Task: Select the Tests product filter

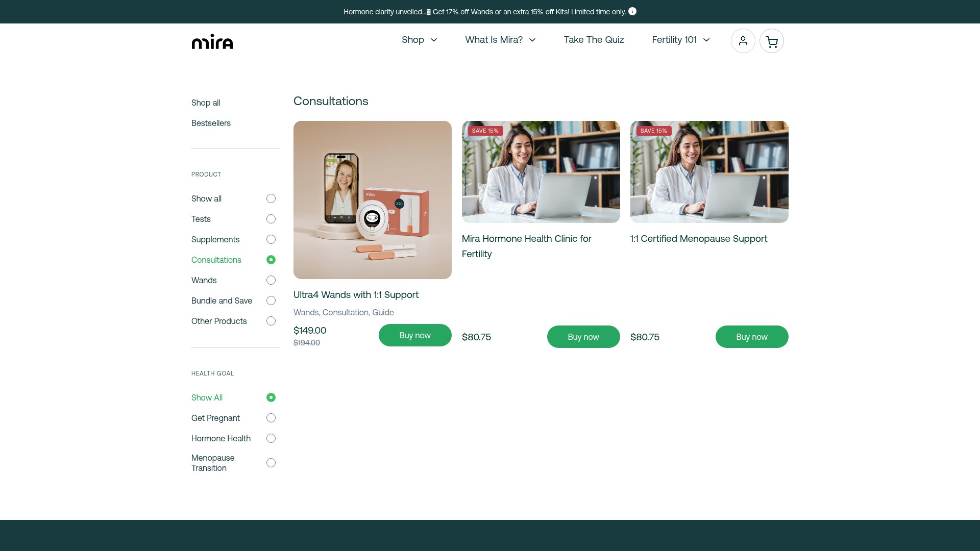Action: tap(233, 219)
